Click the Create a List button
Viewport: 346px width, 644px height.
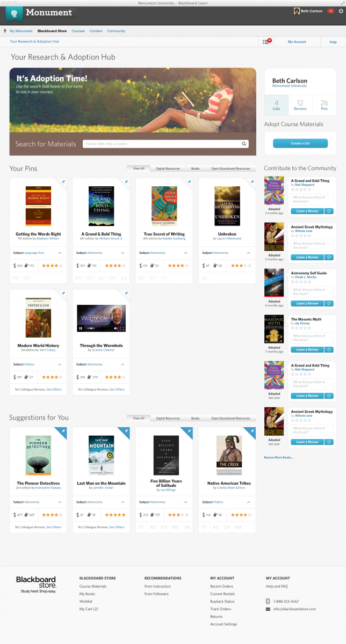300,143
